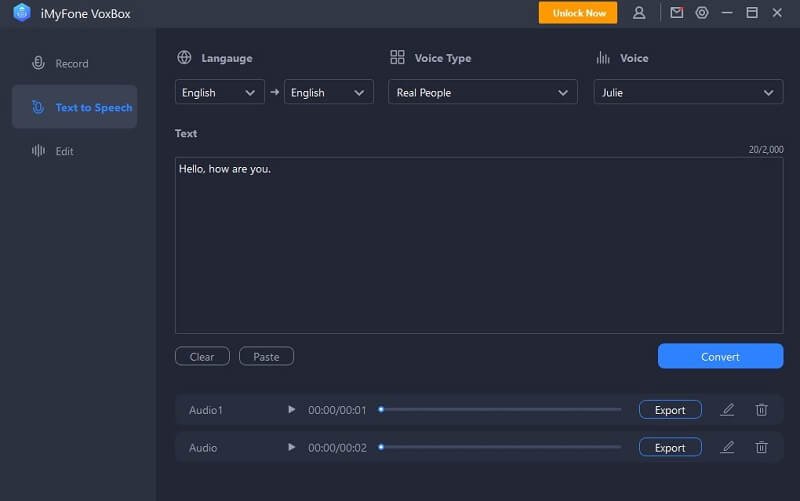800x501 pixels.
Task: Click the Voice bars icon
Action: 603,58
